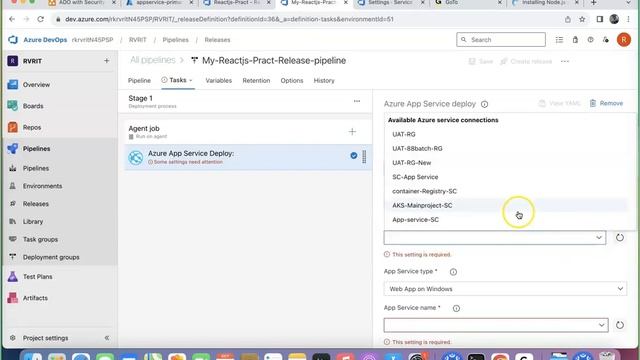Viewport: 640px width, 360px height.
Task: Select the Azure App Service Deploy task row
Action: click(x=247, y=157)
